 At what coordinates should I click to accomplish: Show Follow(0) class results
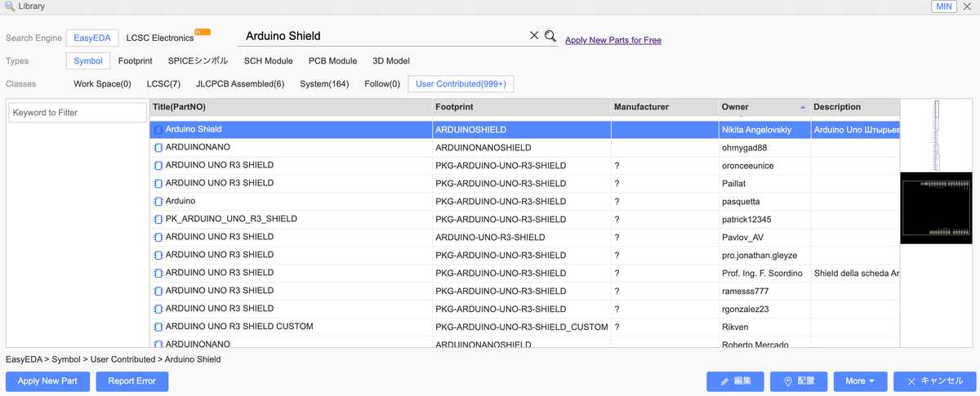[x=382, y=84]
